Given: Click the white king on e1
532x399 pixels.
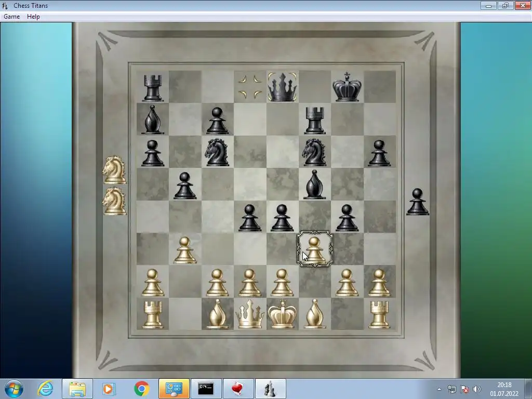Looking at the screenshot, I should [282, 314].
